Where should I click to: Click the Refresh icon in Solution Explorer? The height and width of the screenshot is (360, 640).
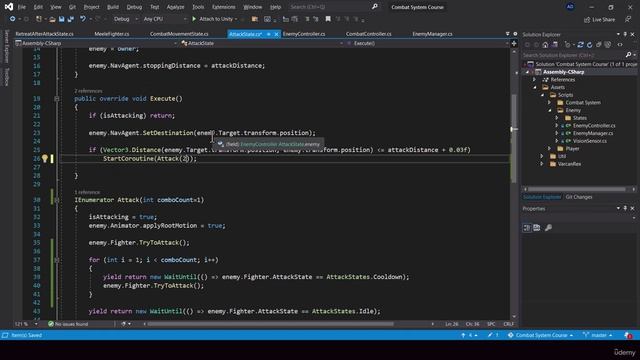point(589,45)
